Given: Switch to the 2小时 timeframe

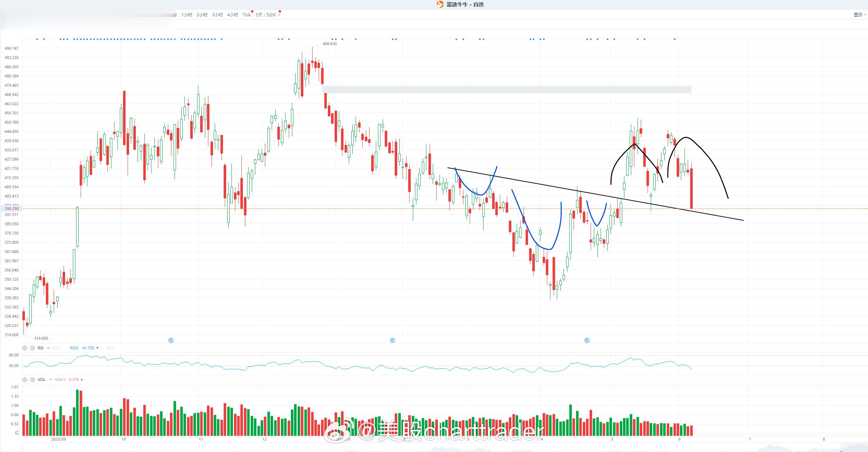Looking at the screenshot, I should 202,15.
